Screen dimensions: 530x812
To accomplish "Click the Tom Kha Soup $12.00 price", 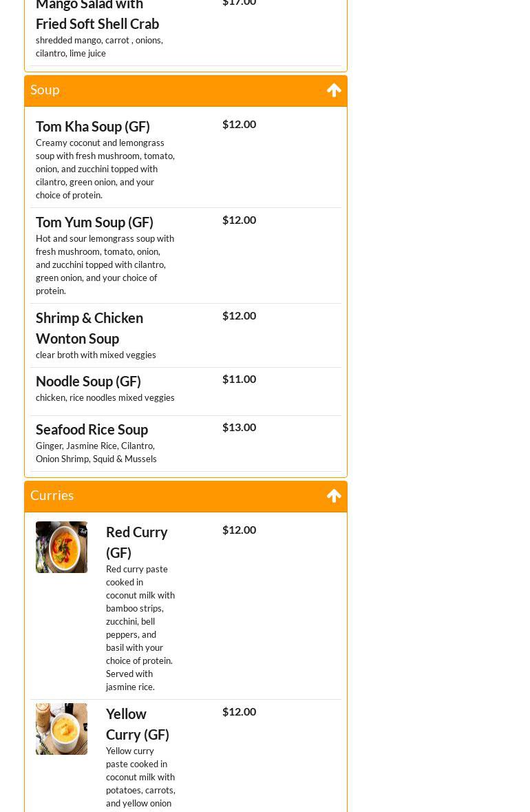I will [239, 124].
